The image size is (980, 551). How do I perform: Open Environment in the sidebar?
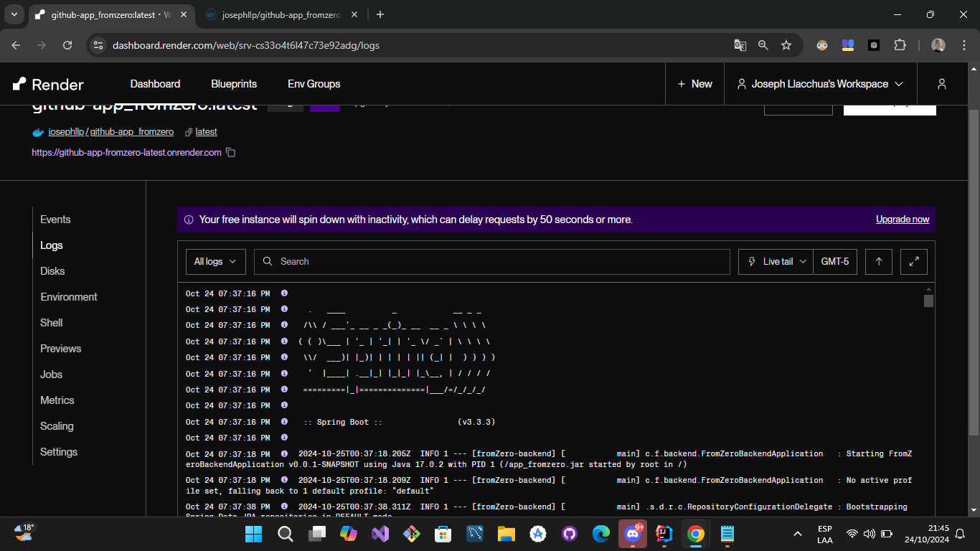point(69,297)
